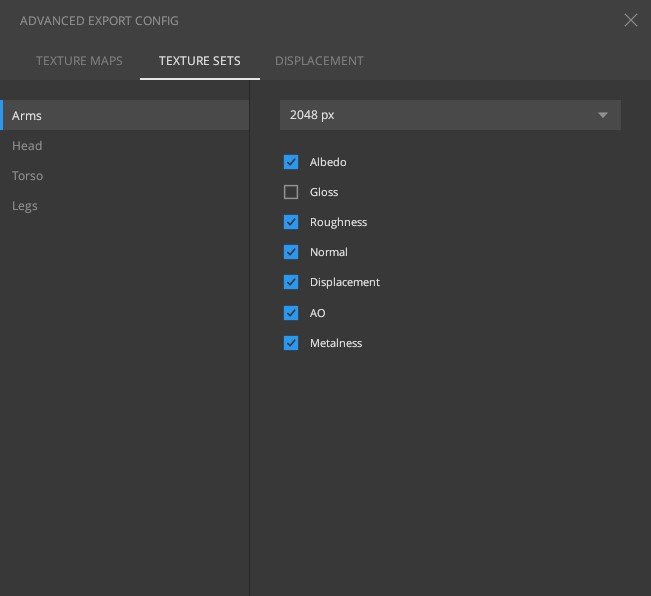Open the Displacement tab

319,61
